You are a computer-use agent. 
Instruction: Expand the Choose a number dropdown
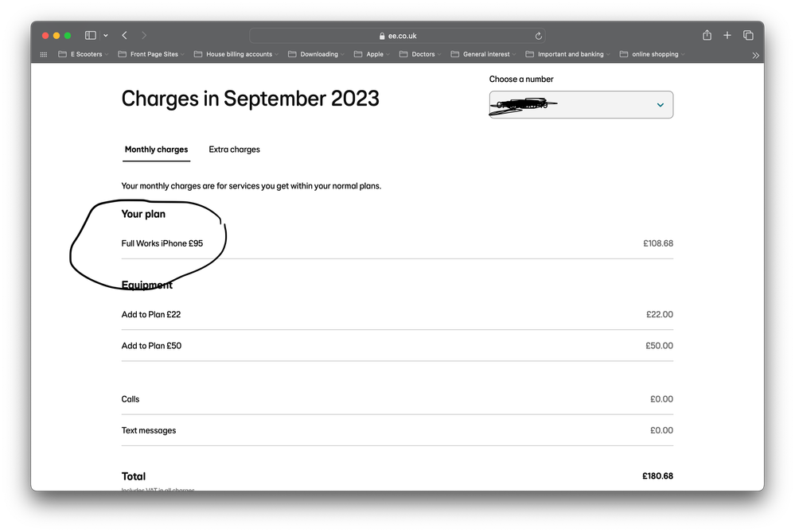point(581,105)
